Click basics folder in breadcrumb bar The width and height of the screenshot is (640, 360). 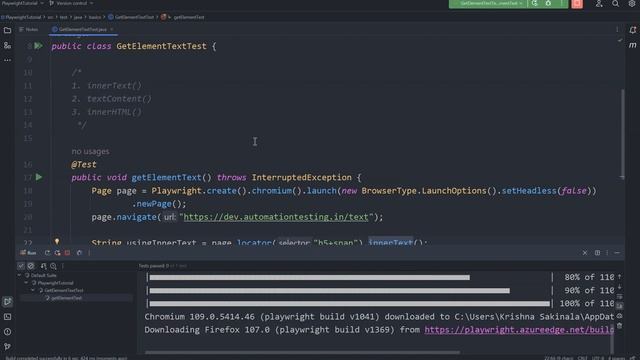tap(95, 17)
